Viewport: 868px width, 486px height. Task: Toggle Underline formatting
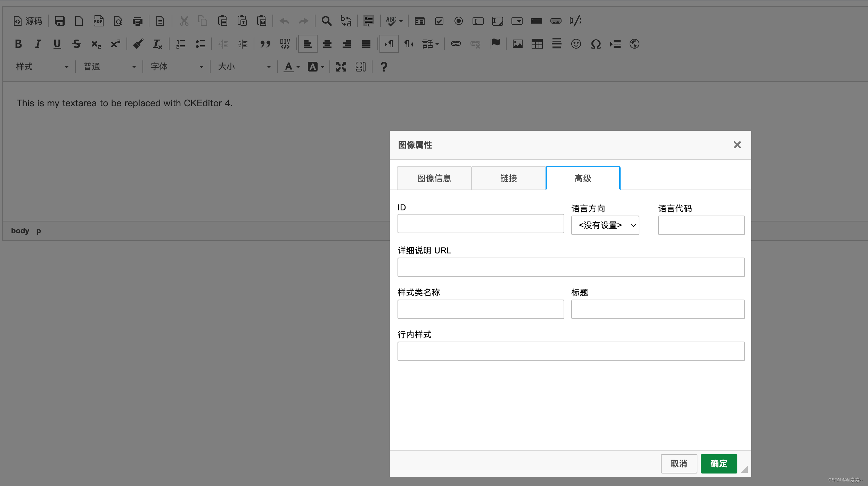(57, 44)
